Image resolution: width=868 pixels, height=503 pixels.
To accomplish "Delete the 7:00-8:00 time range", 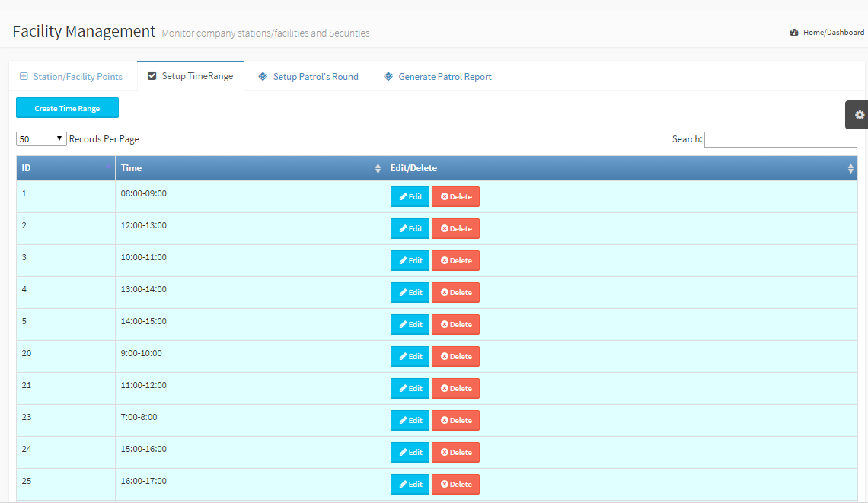I will 455,421.
